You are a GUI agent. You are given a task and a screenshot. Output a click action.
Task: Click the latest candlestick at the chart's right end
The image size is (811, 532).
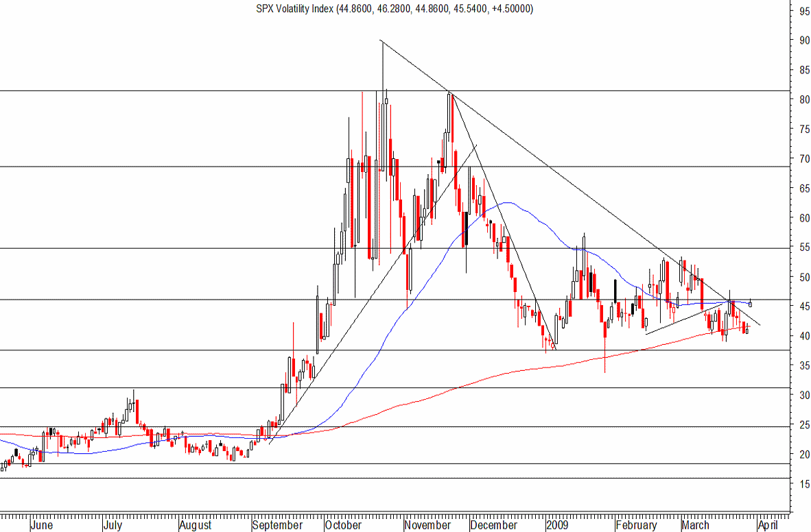751,303
